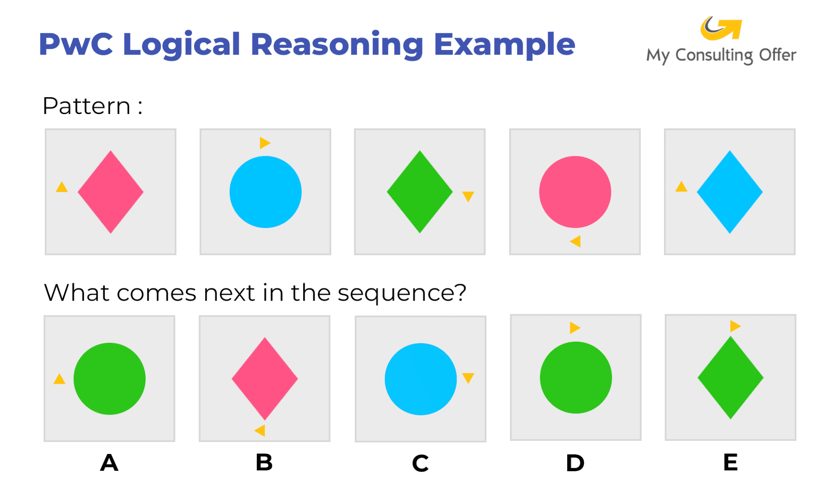
Task: Click the 'What comes next in the sequence?' text
Action: (255, 293)
